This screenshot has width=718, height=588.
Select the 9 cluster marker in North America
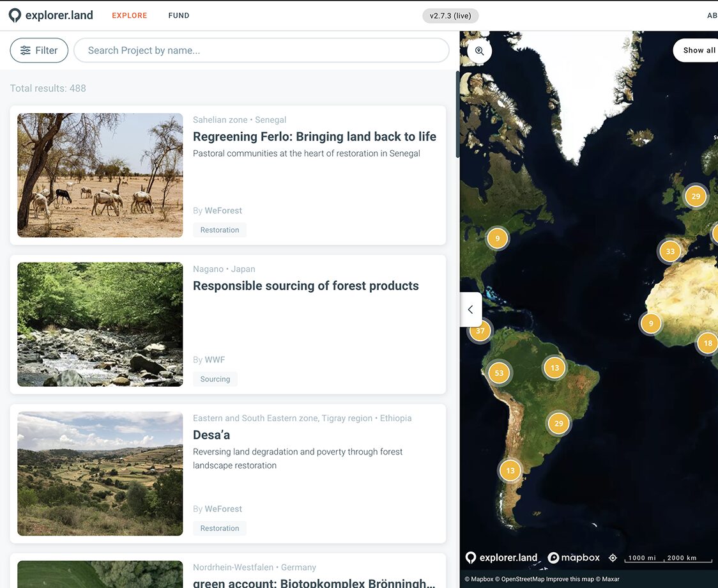497,238
